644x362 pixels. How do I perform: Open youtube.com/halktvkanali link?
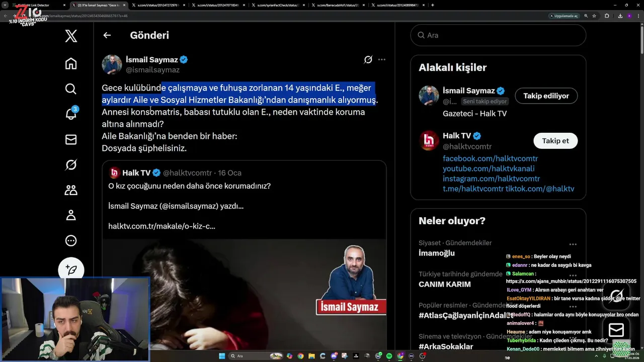[x=489, y=168]
